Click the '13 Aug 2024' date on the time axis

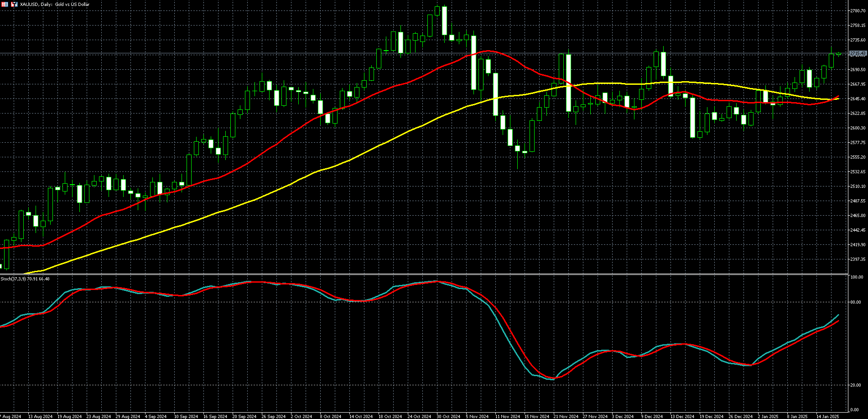40,416
